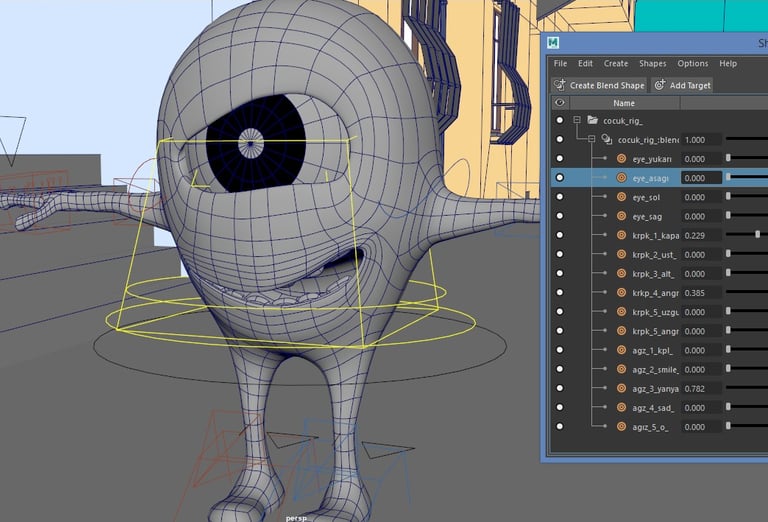Click the krpk_1_kapa weight slider handle
This screenshot has height=522, width=768.
(x=757, y=235)
